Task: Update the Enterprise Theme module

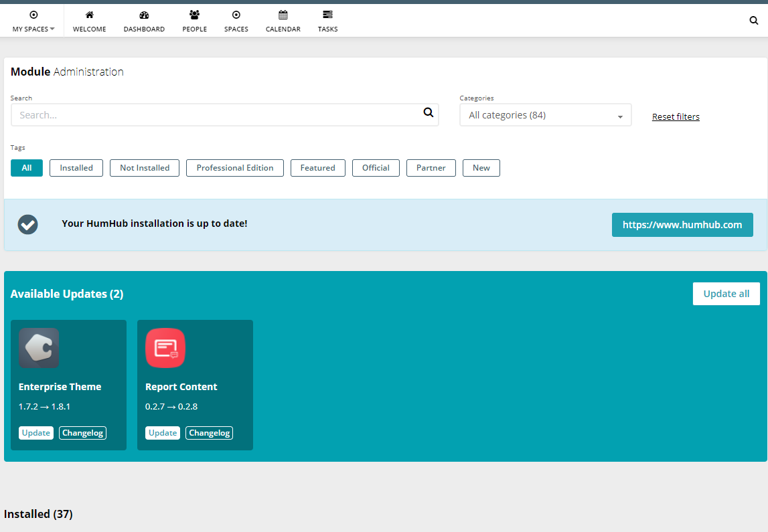Action: tap(36, 433)
